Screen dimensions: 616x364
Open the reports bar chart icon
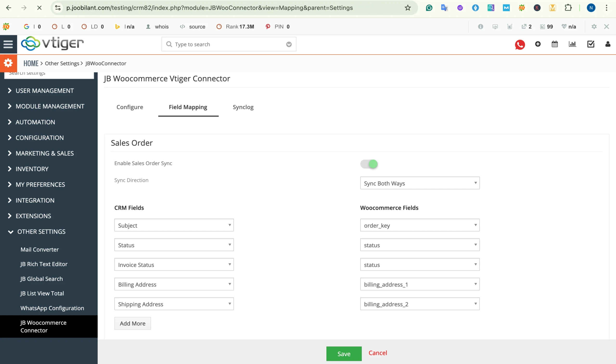[x=572, y=44]
